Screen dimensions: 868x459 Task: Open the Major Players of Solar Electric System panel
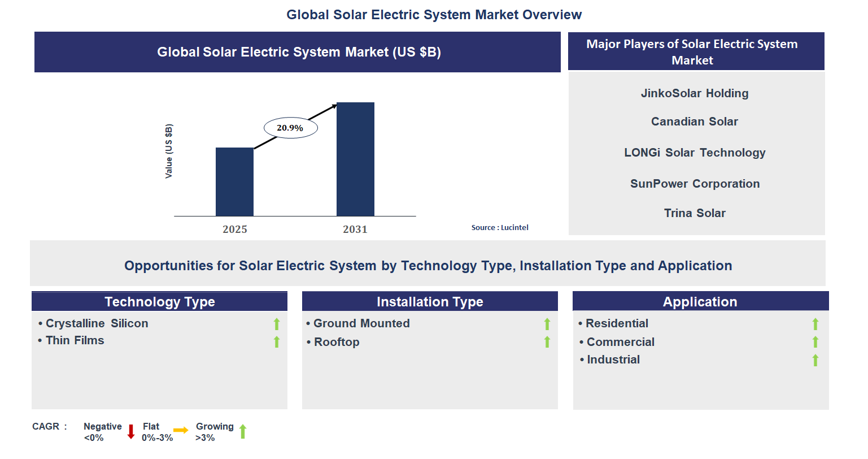(692, 51)
